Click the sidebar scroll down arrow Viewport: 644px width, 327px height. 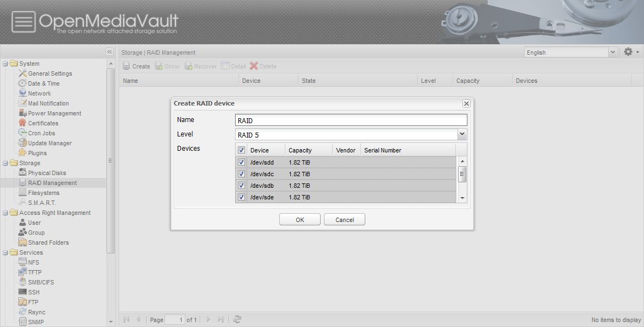(x=111, y=321)
